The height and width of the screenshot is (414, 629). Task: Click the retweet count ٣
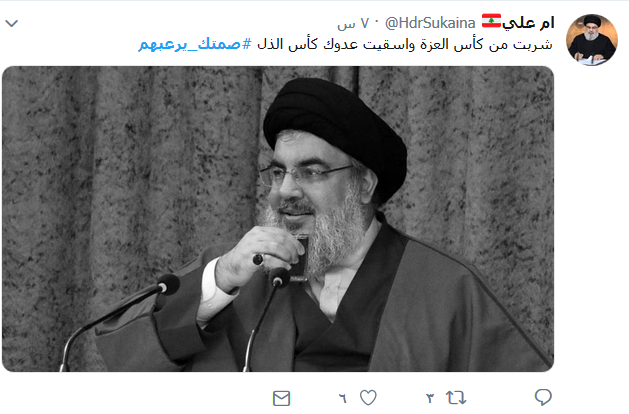click(x=430, y=398)
